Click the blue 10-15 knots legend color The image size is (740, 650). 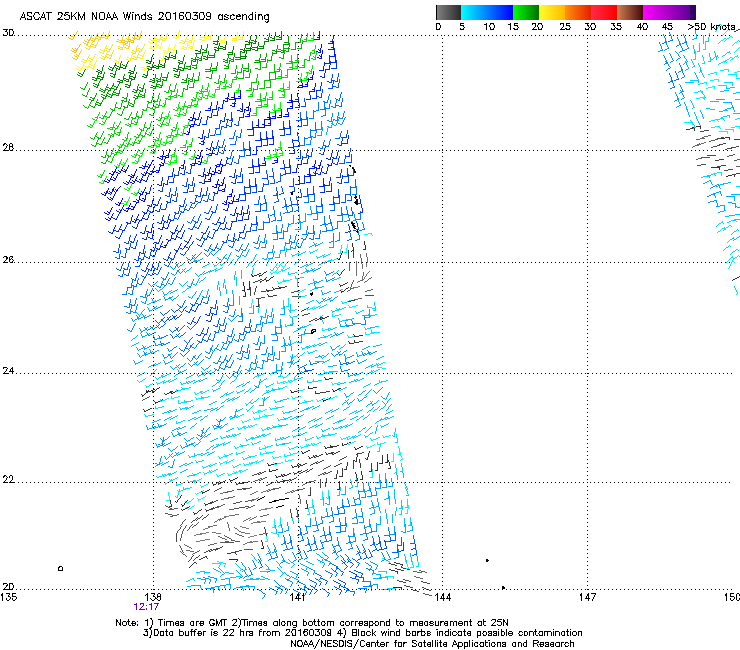pyautogui.click(x=500, y=12)
